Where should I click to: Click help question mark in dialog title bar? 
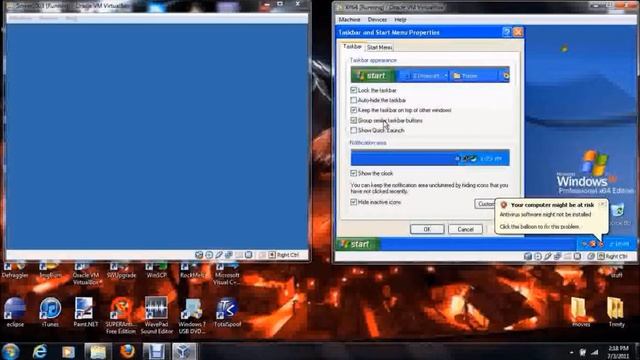pyautogui.click(x=507, y=32)
